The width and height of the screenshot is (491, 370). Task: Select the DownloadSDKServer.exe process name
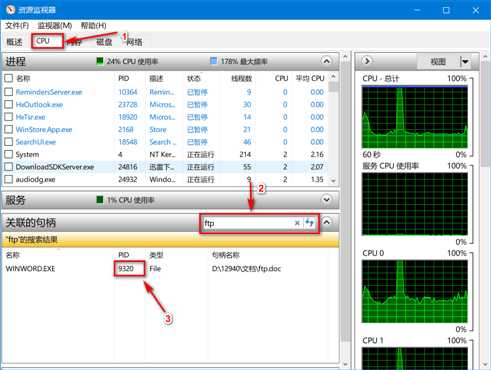pos(55,167)
